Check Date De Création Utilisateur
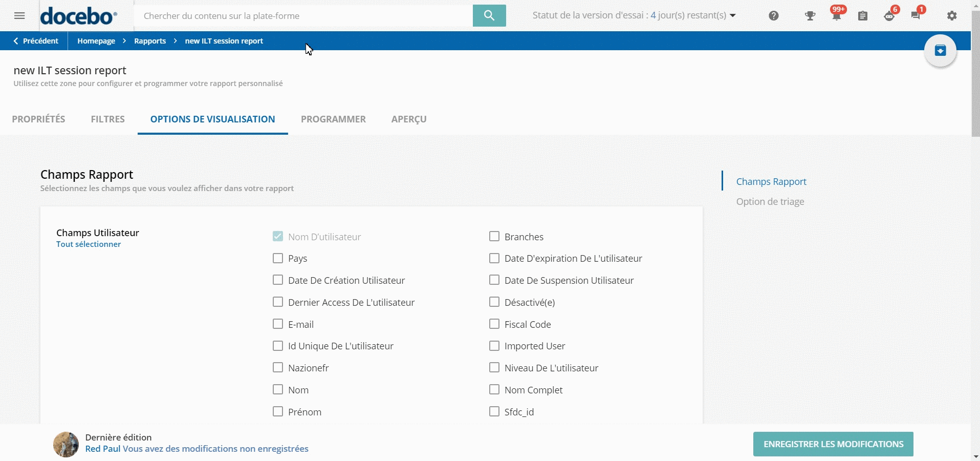This screenshot has height=461, width=980. click(x=278, y=280)
